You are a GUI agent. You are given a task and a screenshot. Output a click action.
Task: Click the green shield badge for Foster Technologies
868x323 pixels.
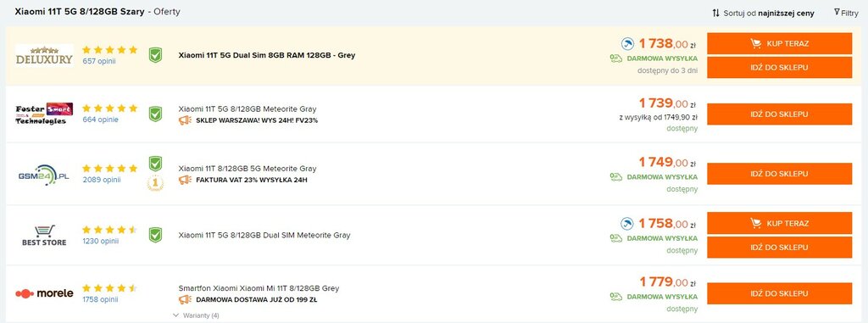click(x=156, y=114)
